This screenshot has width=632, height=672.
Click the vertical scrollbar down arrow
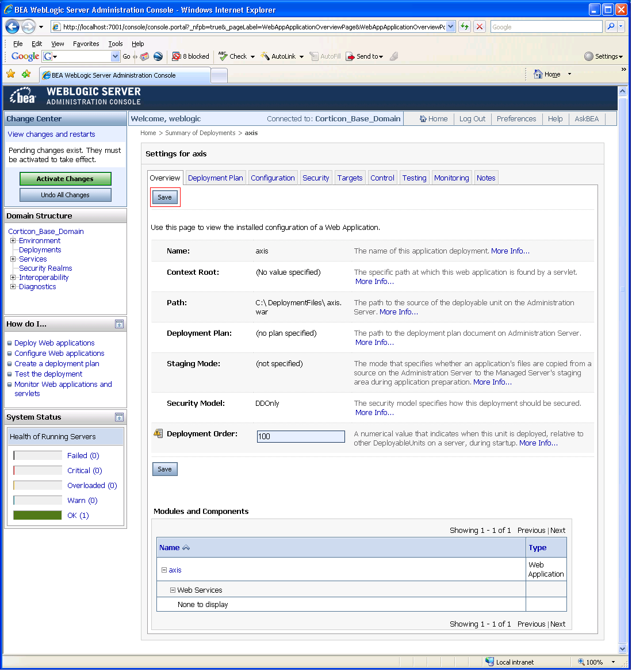coord(623,650)
